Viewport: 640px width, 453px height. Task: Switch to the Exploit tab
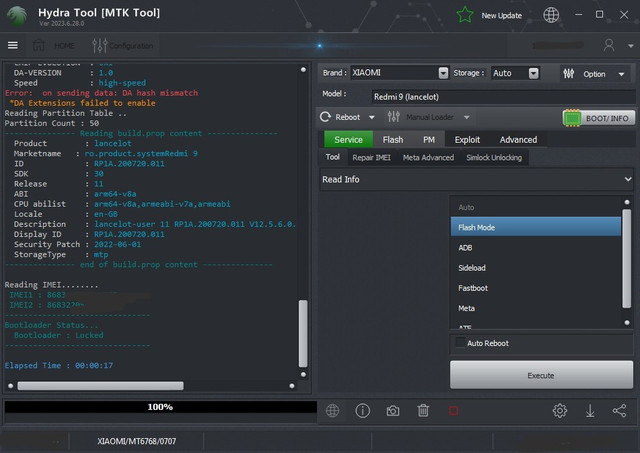467,140
